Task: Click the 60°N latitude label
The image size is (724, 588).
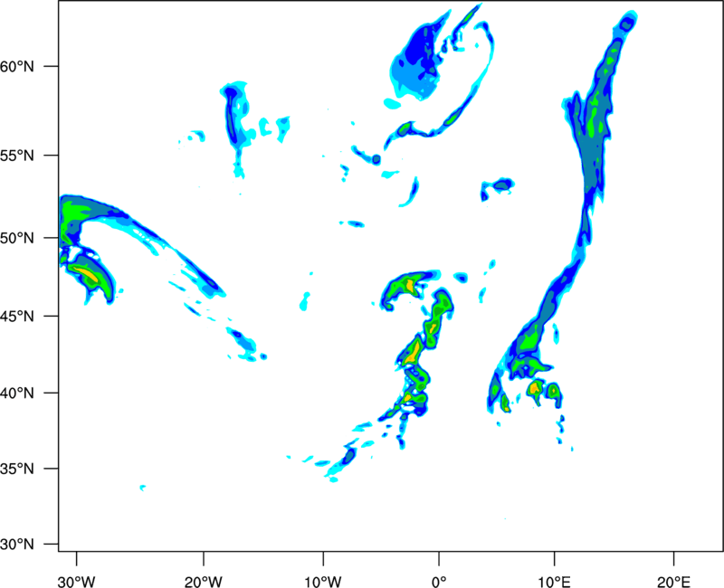Action: click(17, 66)
